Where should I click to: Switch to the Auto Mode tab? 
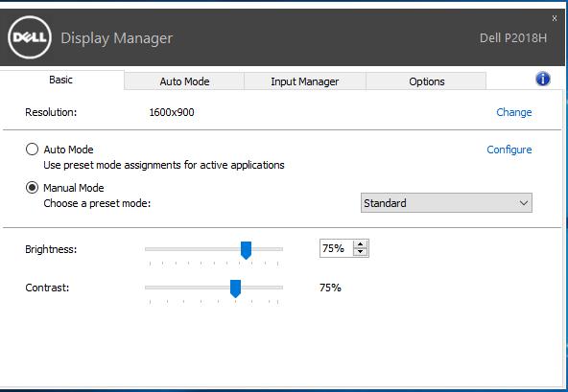tap(184, 81)
